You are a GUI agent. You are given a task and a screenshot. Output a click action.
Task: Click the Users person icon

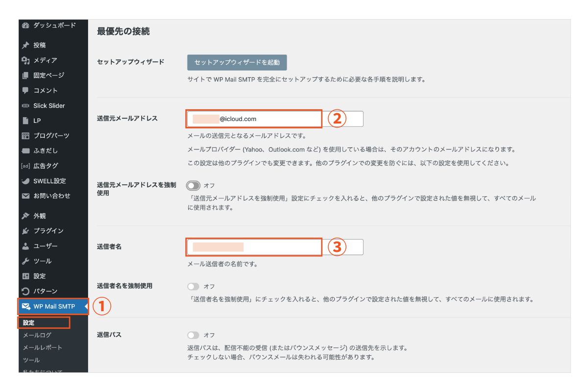pyautogui.click(x=26, y=246)
